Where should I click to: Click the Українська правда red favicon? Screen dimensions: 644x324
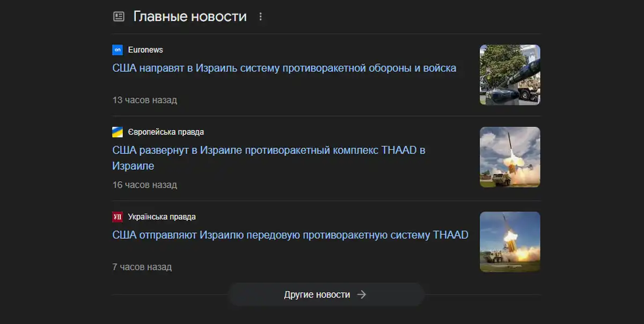click(118, 217)
